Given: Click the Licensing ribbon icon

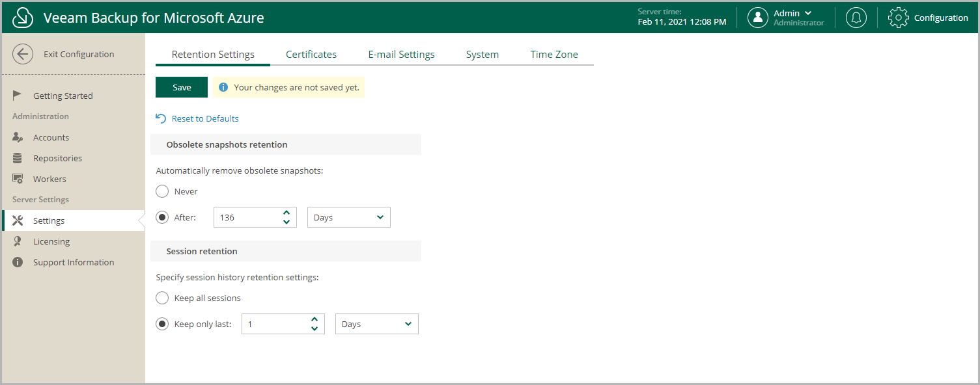Looking at the screenshot, I should point(18,241).
